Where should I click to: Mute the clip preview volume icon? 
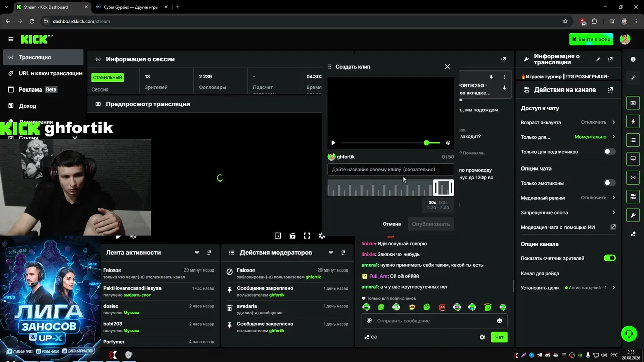coord(448,143)
